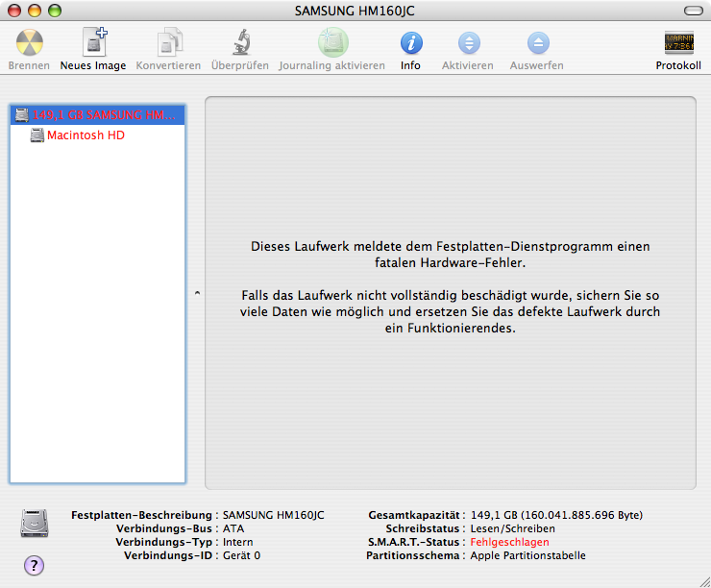Click the Lesen/Schreiben write status
The image size is (711, 588).
(512, 528)
